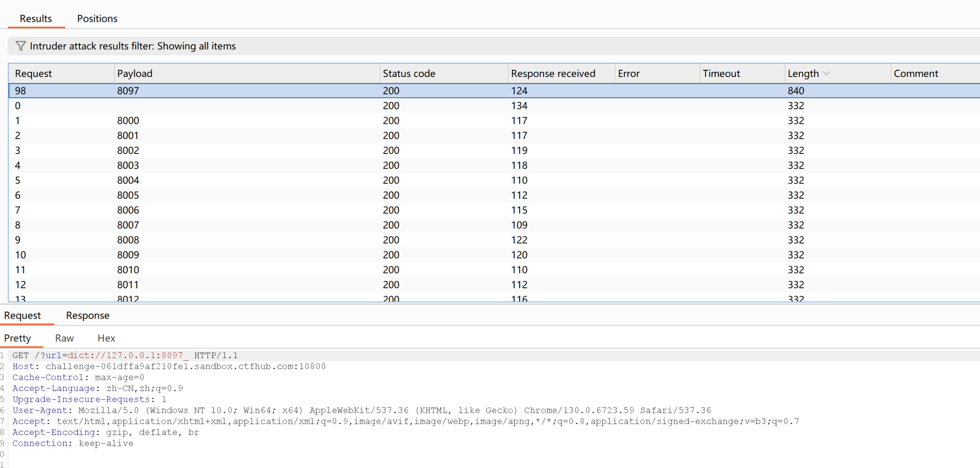Viewport: 980px width, 468px height.
Task: Sort by the Request column header
Action: (61, 74)
